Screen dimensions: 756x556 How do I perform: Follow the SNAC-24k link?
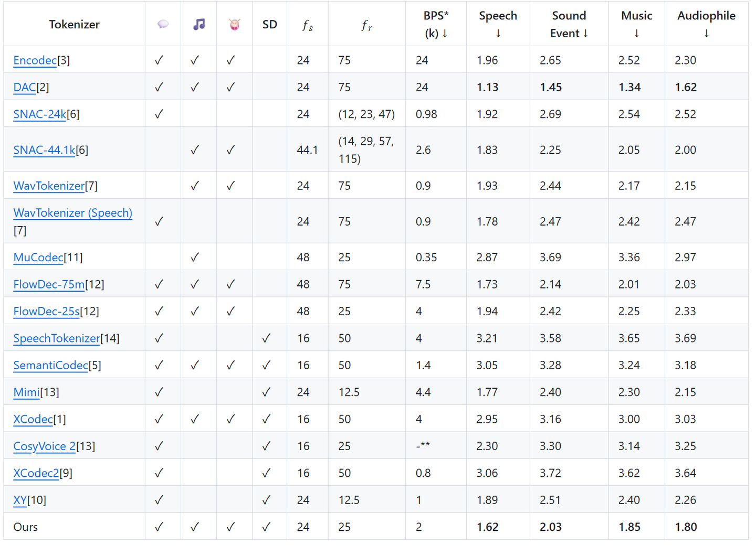40,114
